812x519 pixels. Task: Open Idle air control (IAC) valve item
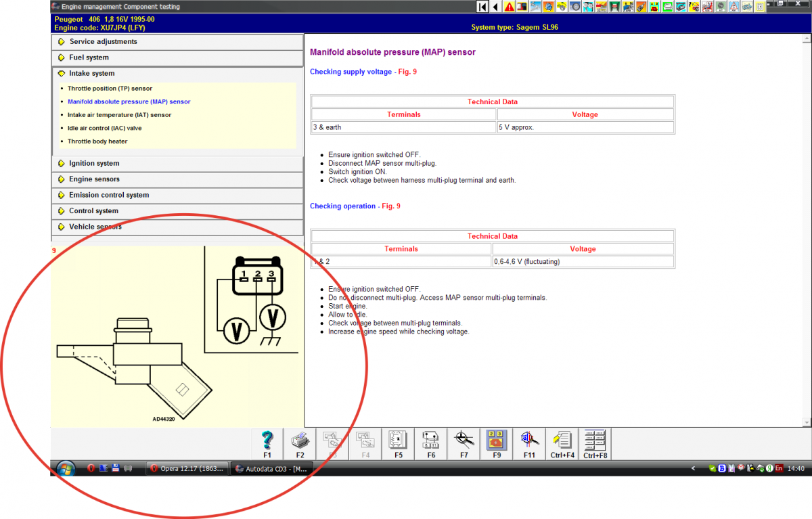point(104,128)
